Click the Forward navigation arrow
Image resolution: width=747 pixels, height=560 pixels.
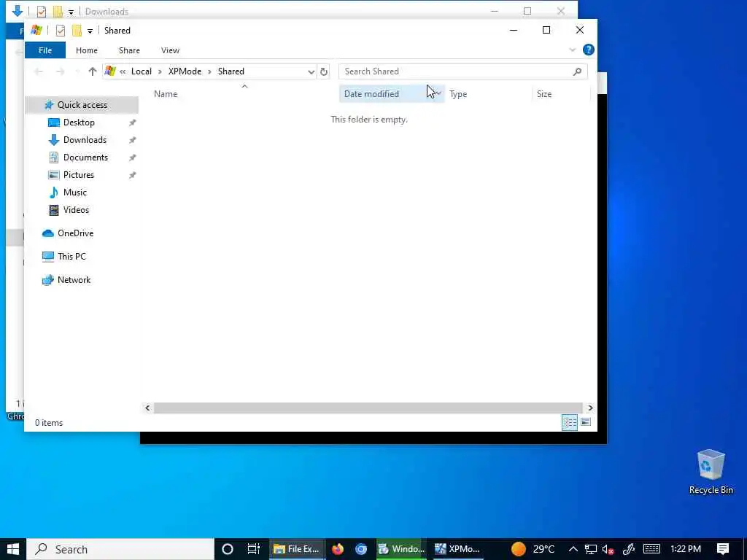[60, 71]
